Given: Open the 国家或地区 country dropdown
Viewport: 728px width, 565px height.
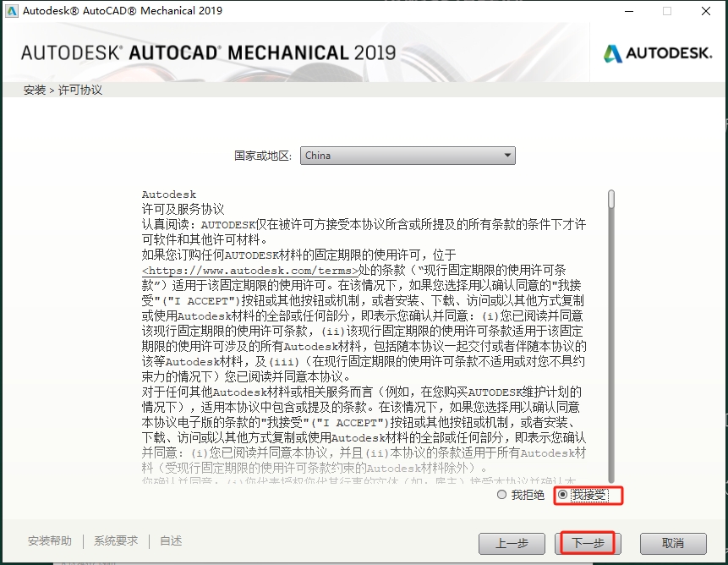Looking at the screenshot, I should point(408,156).
